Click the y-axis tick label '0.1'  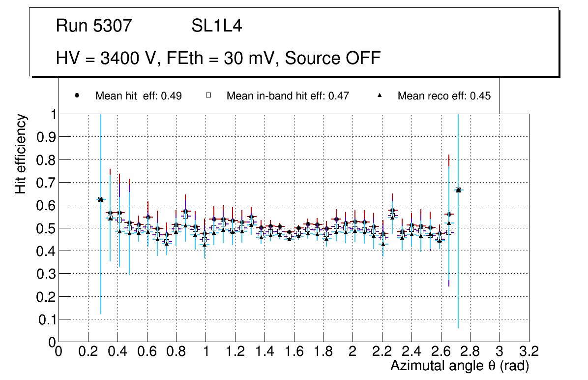tap(45, 319)
